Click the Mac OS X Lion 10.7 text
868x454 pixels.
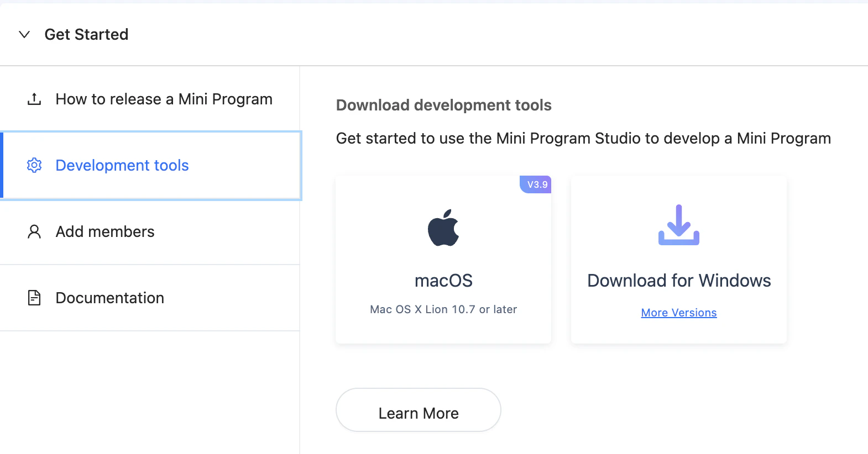point(443,309)
